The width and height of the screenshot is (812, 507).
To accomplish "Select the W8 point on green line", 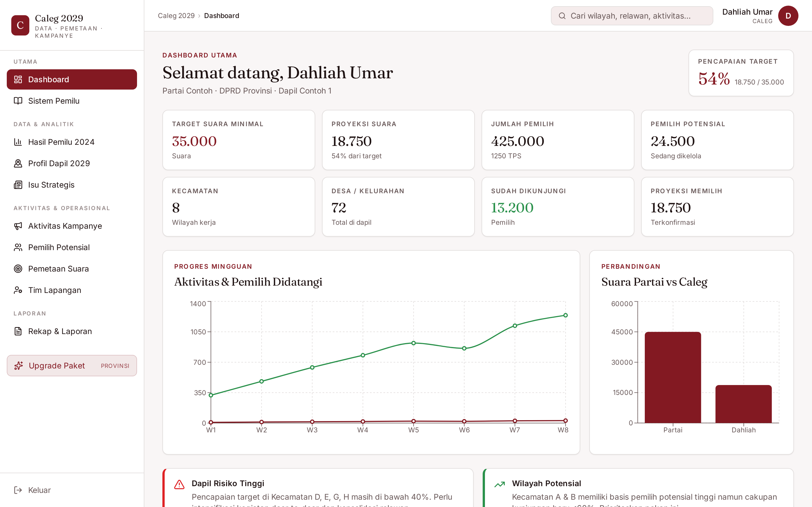I will coord(565,315).
